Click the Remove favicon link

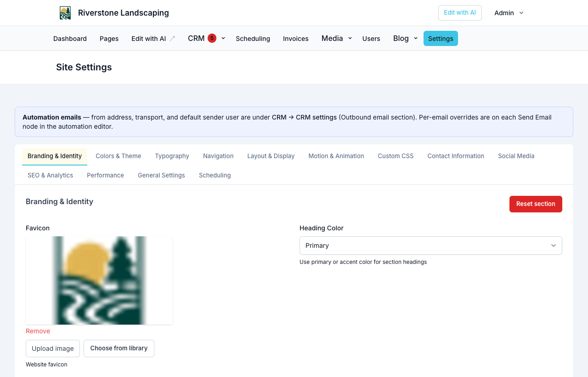click(x=38, y=331)
